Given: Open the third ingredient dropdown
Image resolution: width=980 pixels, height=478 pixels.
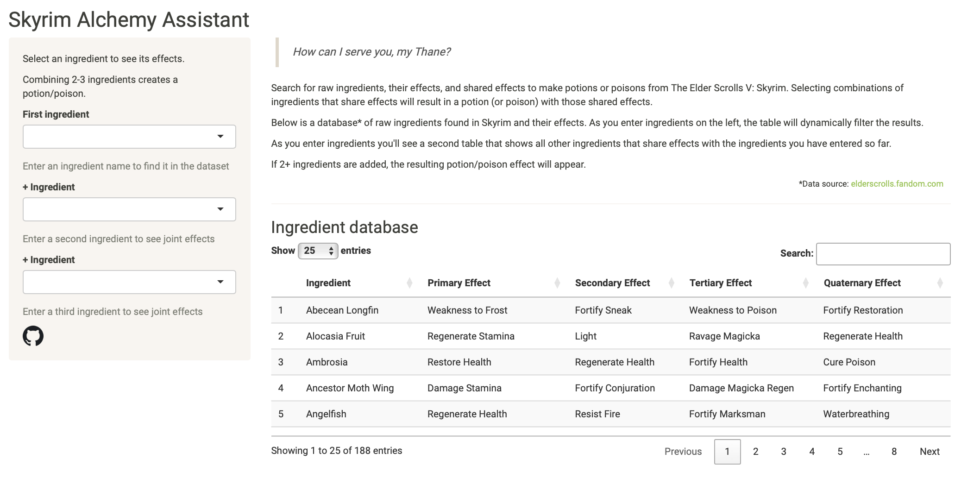Looking at the screenshot, I should point(129,282).
